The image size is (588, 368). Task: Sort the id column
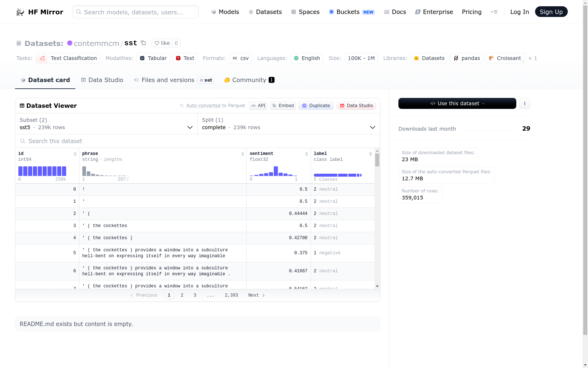(75, 154)
